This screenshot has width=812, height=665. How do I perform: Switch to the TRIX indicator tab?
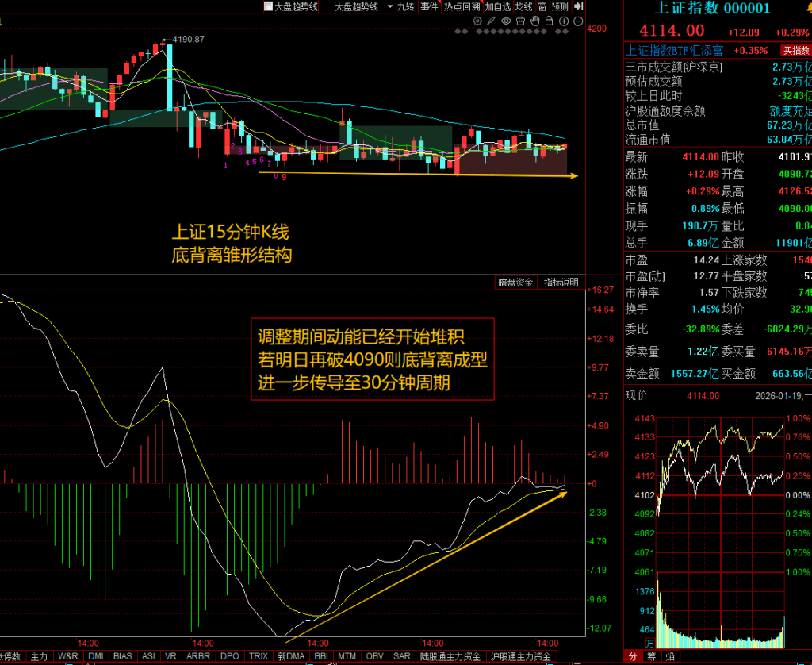[x=259, y=657]
